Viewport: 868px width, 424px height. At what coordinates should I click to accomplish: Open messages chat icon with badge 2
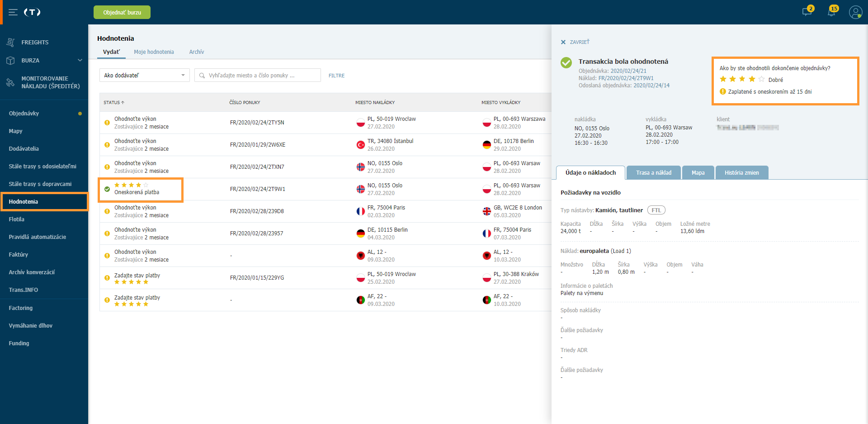pyautogui.click(x=807, y=12)
